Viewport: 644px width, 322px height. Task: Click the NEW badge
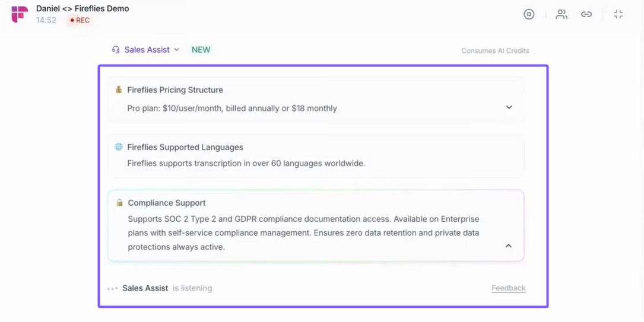coord(201,50)
